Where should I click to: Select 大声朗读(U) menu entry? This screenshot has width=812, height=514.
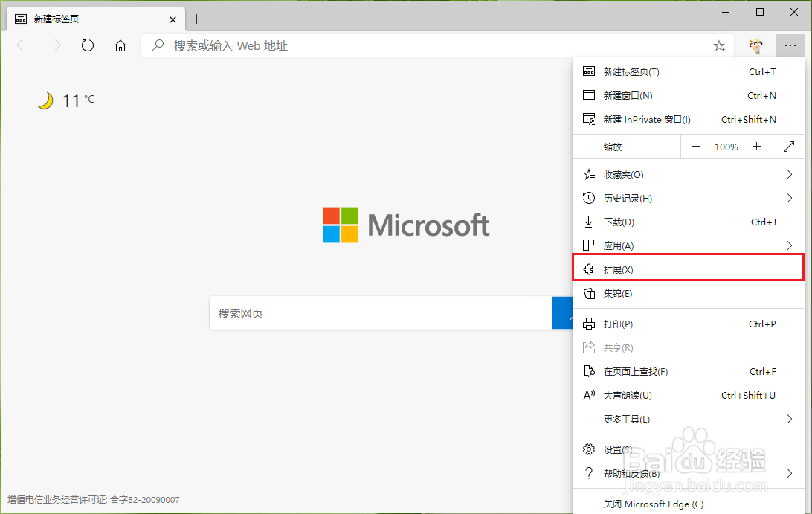point(689,395)
